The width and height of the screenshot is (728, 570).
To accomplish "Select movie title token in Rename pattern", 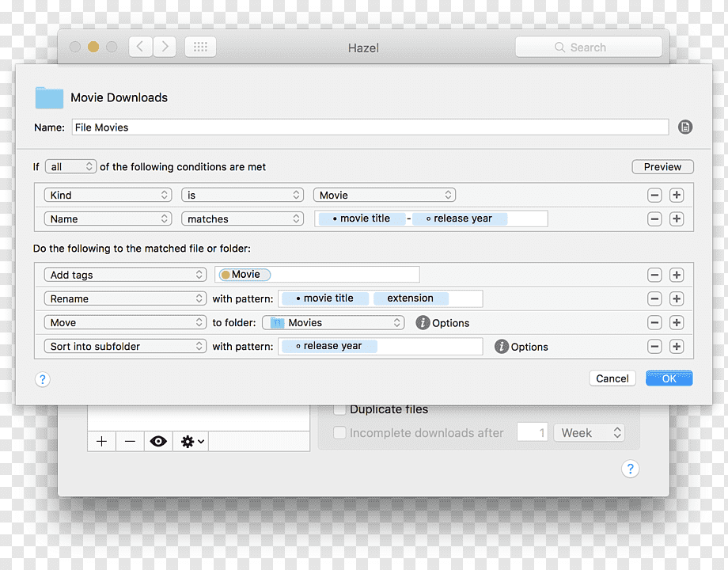I will pos(325,298).
